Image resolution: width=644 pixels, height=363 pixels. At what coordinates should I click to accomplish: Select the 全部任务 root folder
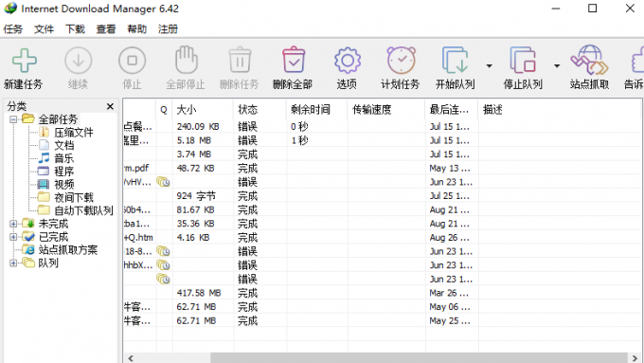coord(58,119)
